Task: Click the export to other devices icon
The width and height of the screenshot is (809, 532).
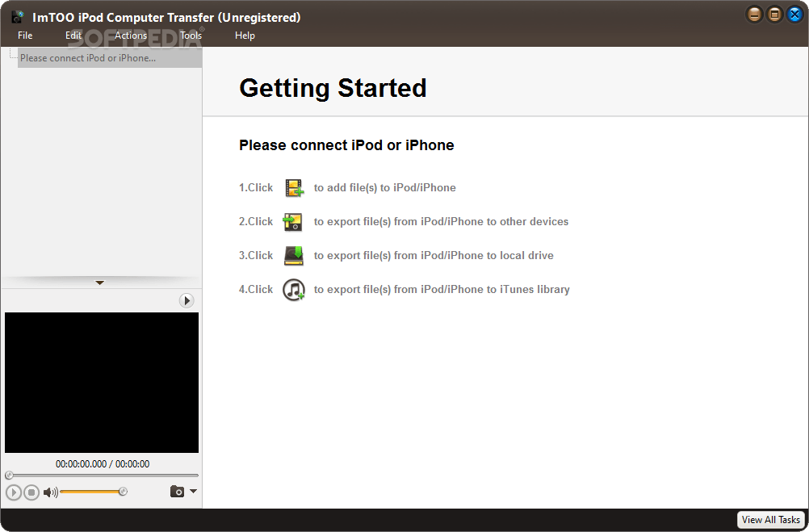Action: [292, 222]
